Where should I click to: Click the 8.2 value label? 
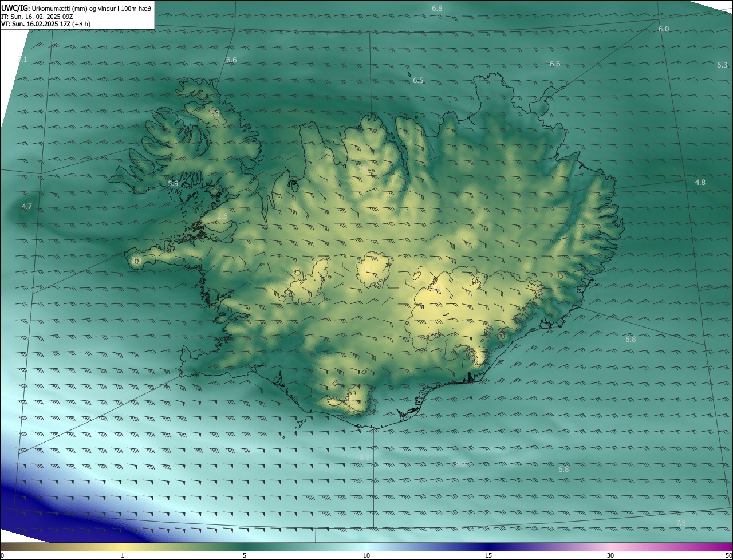[460, 464]
